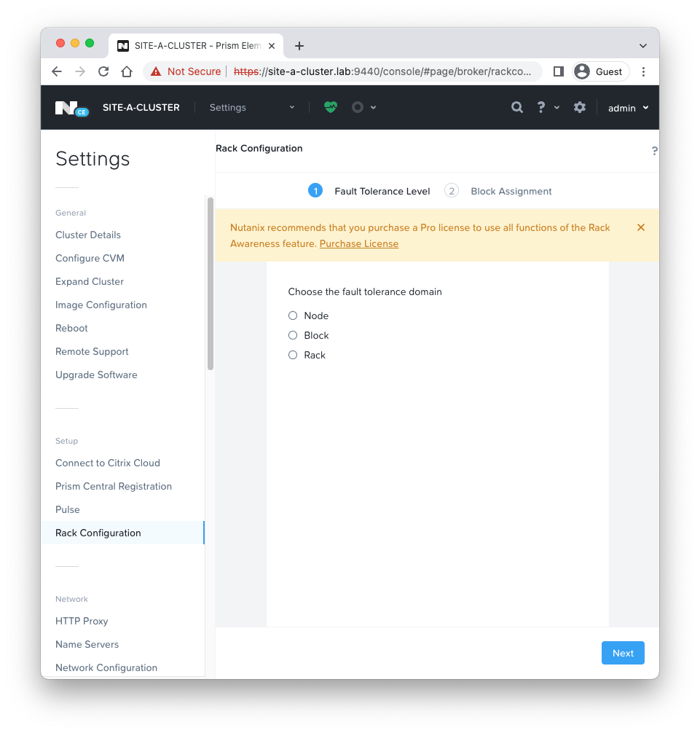
Task: Switch to the SITE-A-CLUSTER Prism Element tab
Action: pos(196,46)
